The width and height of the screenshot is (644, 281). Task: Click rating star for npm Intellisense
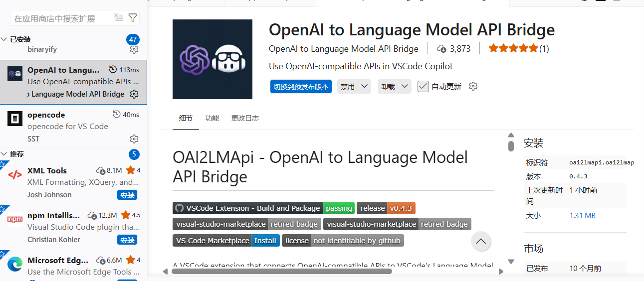click(125, 215)
